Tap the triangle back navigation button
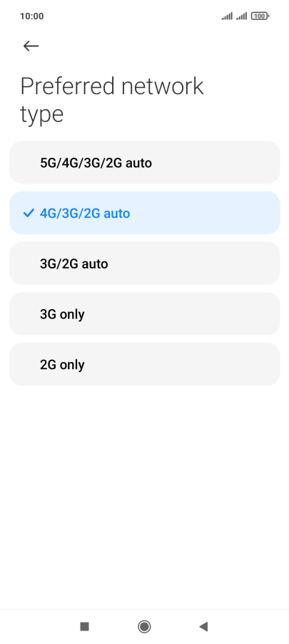 pyautogui.click(x=203, y=626)
